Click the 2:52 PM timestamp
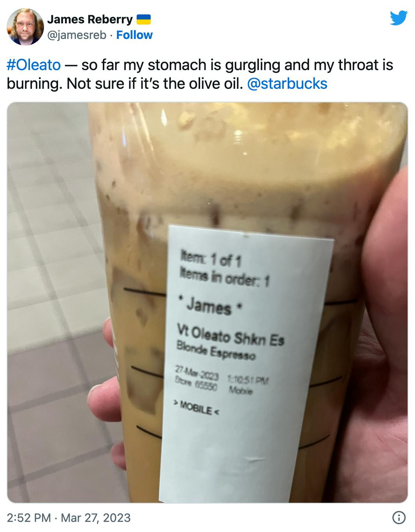The image size is (415, 532). click(x=29, y=518)
